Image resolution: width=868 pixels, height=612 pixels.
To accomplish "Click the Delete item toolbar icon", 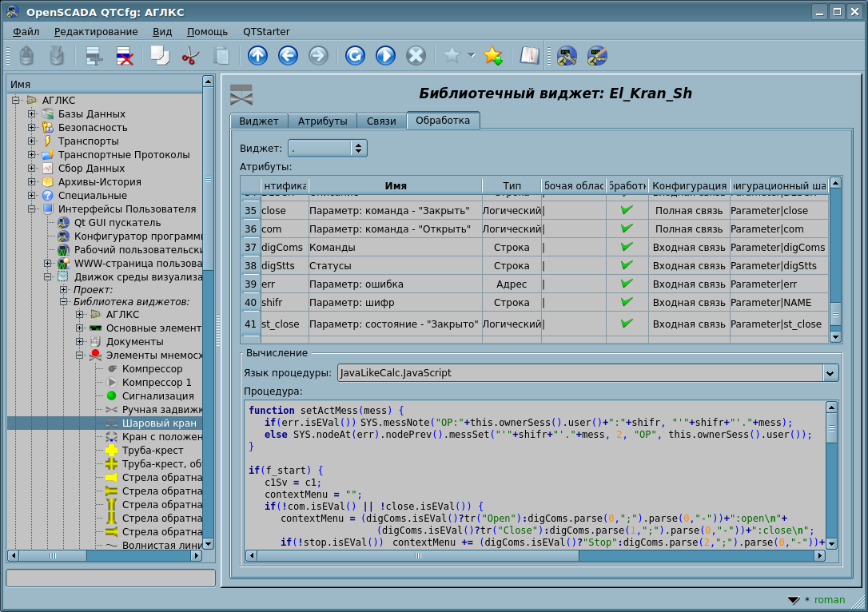I will [125, 56].
